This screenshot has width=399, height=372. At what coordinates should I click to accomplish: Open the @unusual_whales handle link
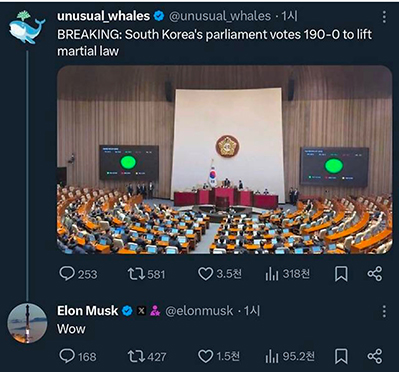tap(220, 16)
